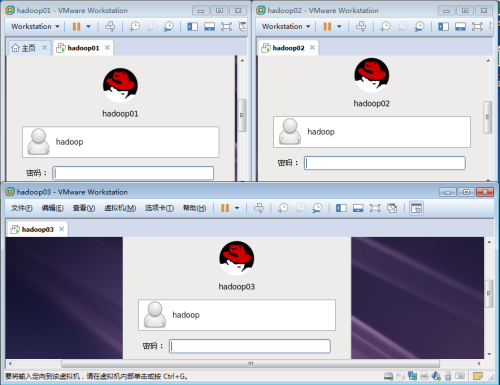Open 选项卡(T) menu in hadoop03 window
The image size is (500, 385).
tap(159, 208)
